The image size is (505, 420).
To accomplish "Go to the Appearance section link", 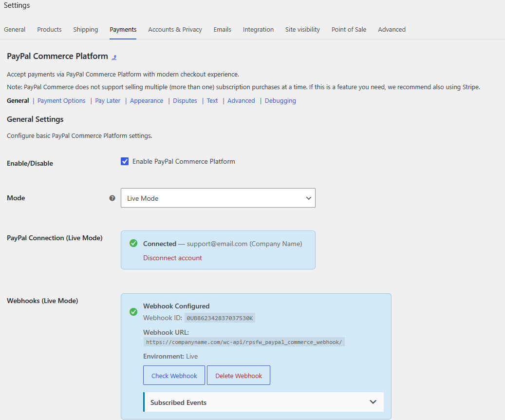I will pyautogui.click(x=147, y=100).
